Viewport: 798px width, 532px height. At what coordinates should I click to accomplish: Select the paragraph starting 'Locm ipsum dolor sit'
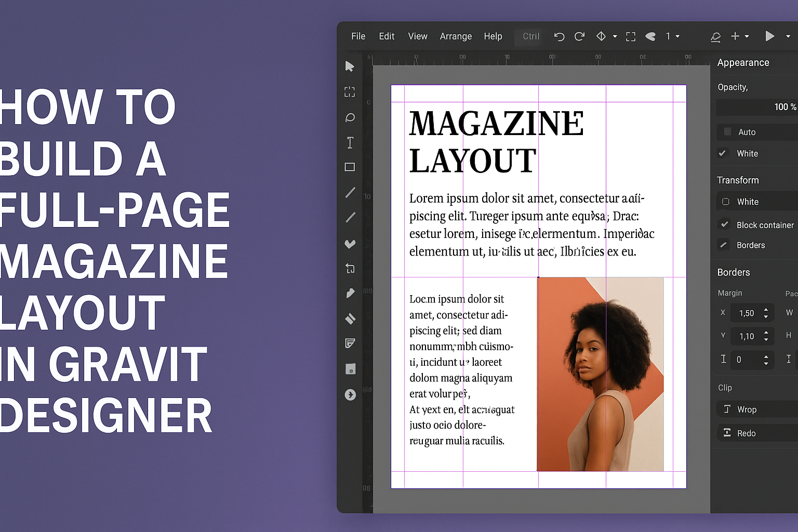click(x=462, y=370)
